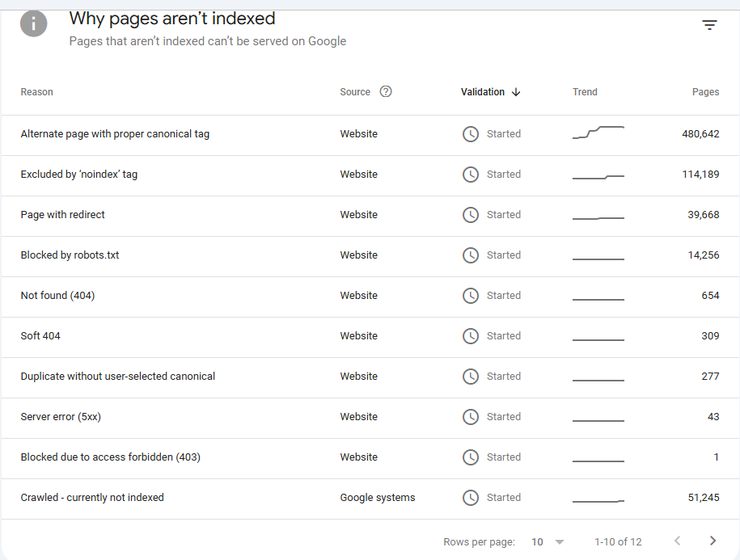
Task: Go to the next page arrow
Action: point(713,541)
